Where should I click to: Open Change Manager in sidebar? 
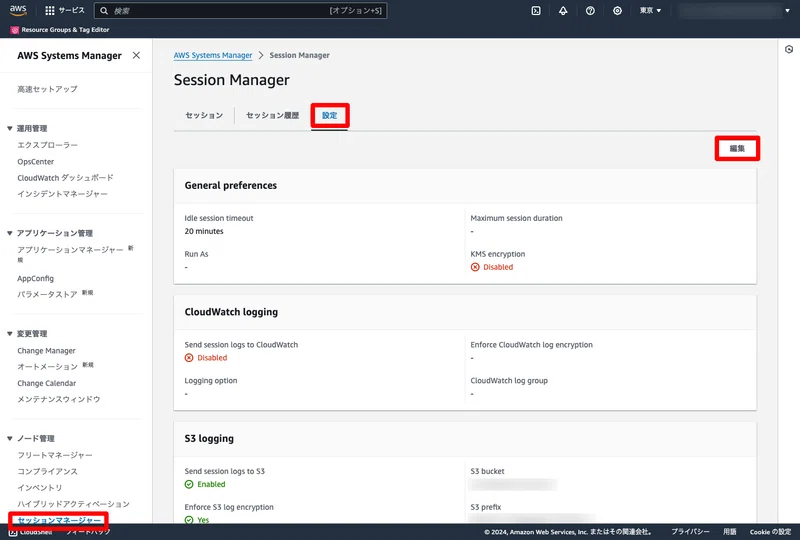pos(46,351)
